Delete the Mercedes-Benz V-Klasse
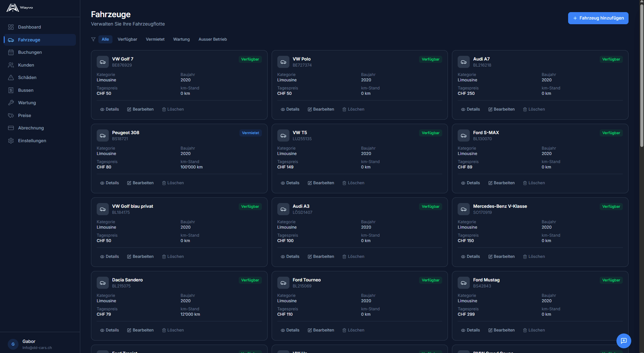This screenshot has width=644, height=353. (534, 257)
